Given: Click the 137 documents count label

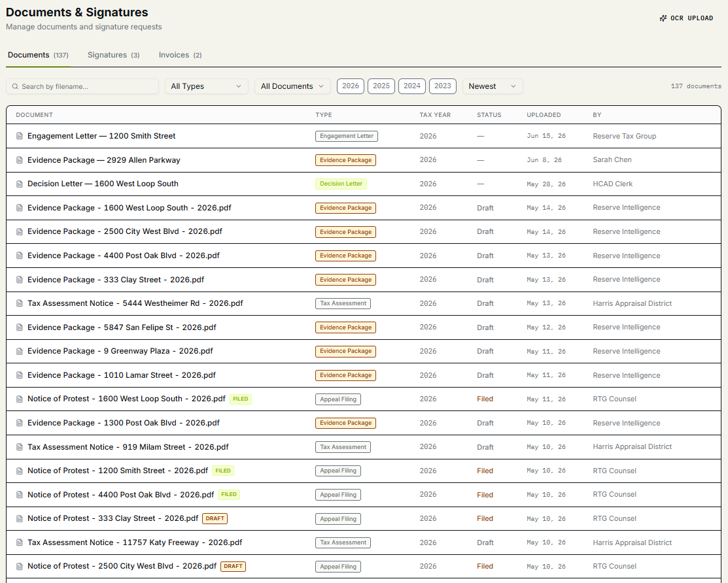Looking at the screenshot, I should (x=696, y=86).
